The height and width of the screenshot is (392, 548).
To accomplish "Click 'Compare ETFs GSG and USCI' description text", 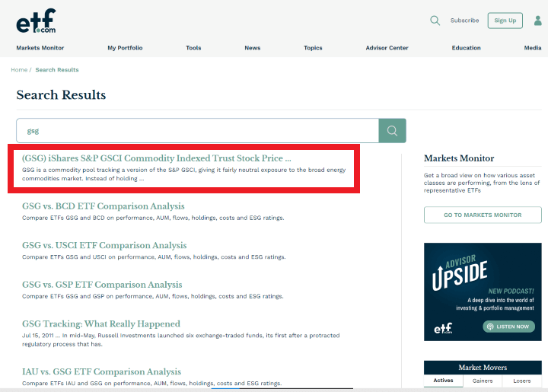I will click(x=154, y=257).
